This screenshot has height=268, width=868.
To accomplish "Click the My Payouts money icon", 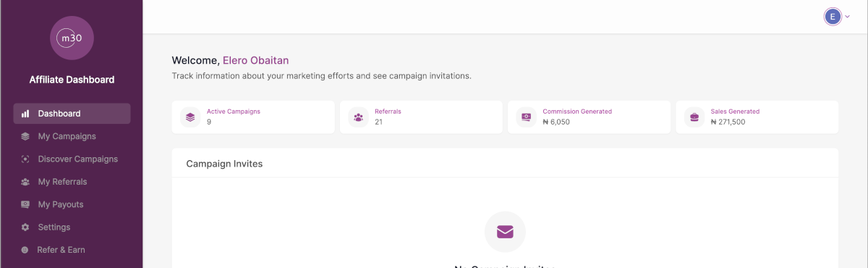I will pos(25,204).
